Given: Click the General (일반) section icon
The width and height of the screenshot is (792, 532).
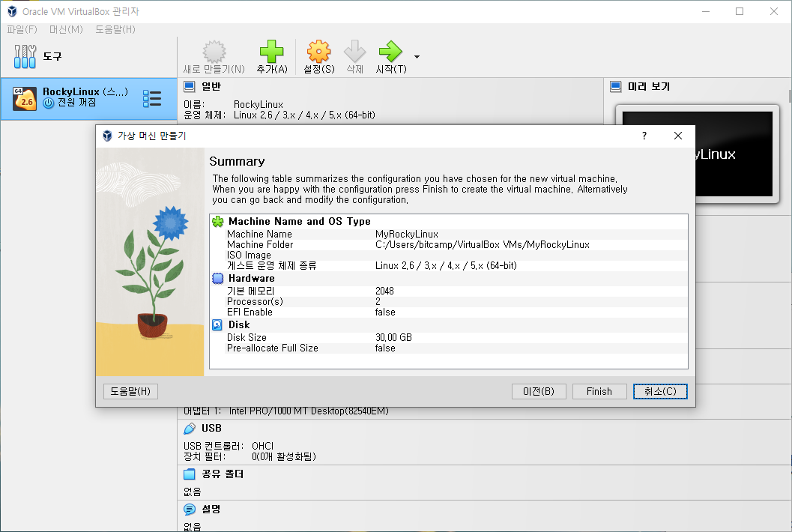Looking at the screenshot, I should [190, 86].
